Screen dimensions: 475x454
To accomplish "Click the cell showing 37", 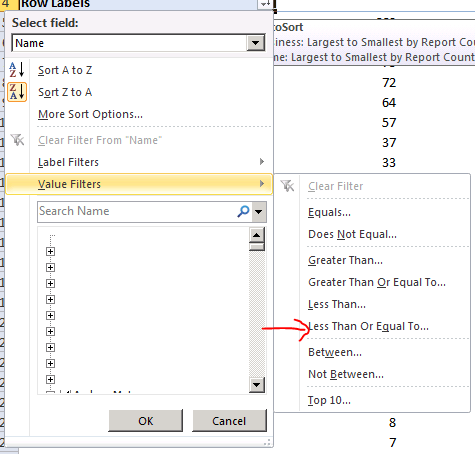I will (x=389, y=143).
